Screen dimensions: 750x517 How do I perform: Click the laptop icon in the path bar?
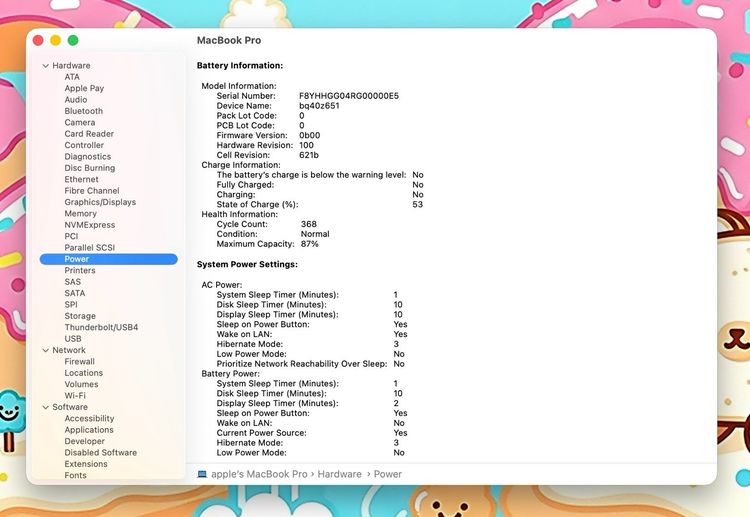click(x=202, y=474)
